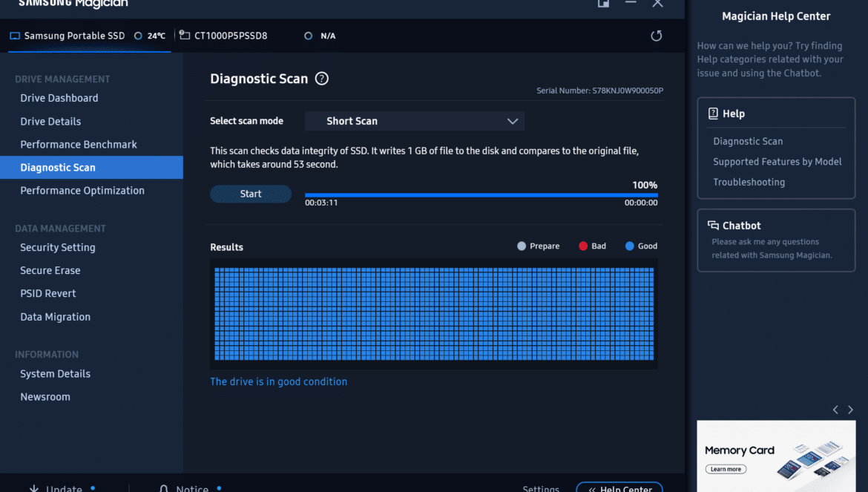Open the Select scan mode dropdown
Screen dimensions: 868x492
[415, 121]
